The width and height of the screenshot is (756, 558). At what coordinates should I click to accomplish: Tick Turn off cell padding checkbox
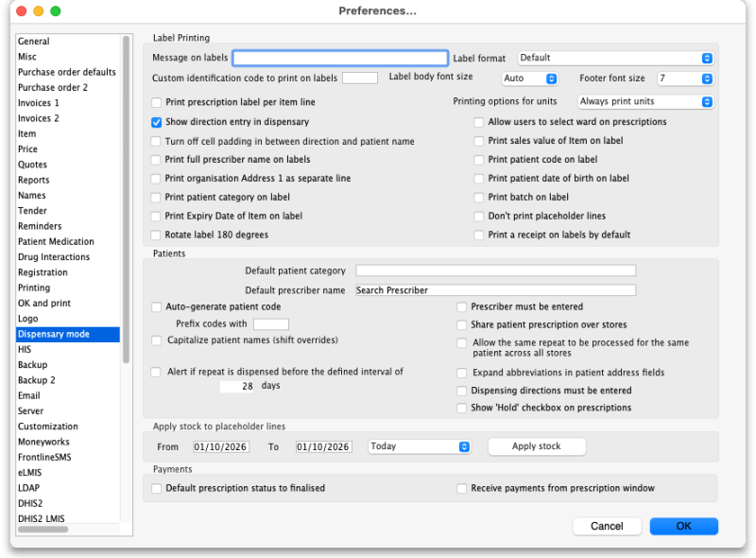point(156,142)
